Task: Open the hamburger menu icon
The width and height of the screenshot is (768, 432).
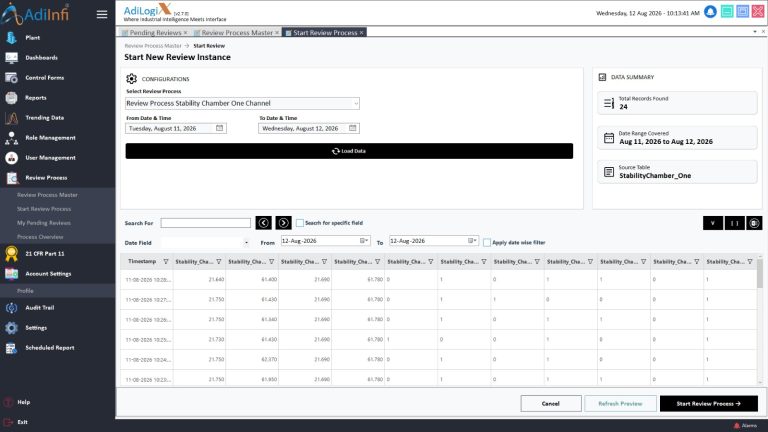Action: tap(102, 14)
